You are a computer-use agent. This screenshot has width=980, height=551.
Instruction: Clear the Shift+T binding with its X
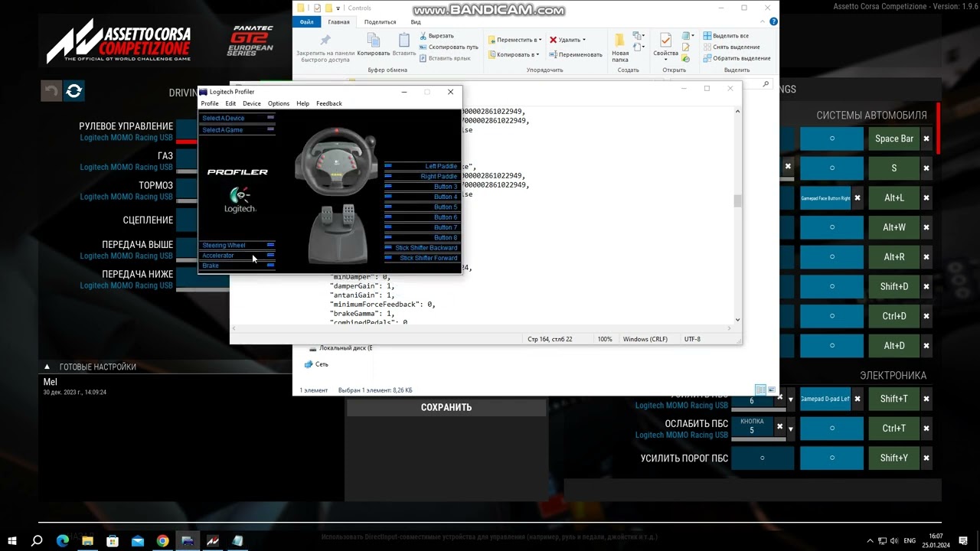(926, 399)
